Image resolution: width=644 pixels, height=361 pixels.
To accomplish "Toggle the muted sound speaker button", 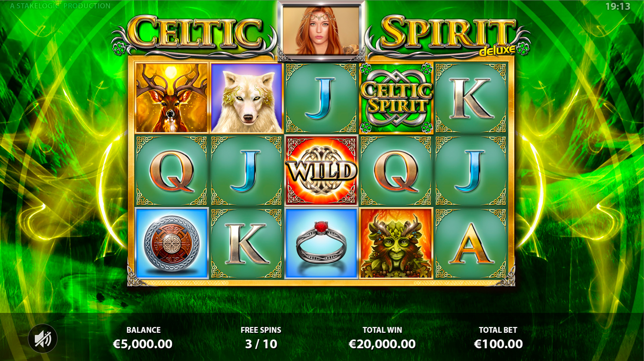I will point(43,339).
